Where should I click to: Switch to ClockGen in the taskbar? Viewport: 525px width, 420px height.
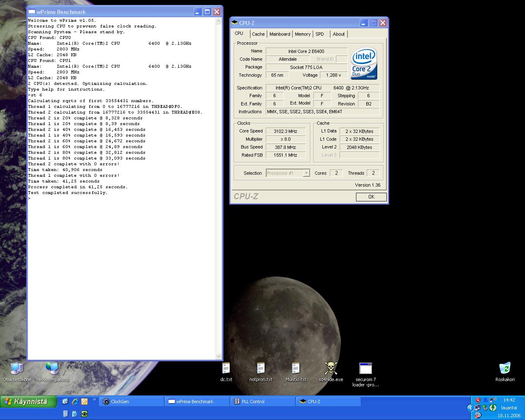pos(131,402)
